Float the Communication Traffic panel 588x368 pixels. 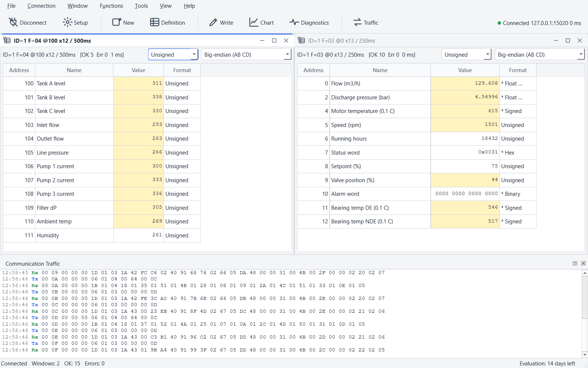[x=575, y=263]
